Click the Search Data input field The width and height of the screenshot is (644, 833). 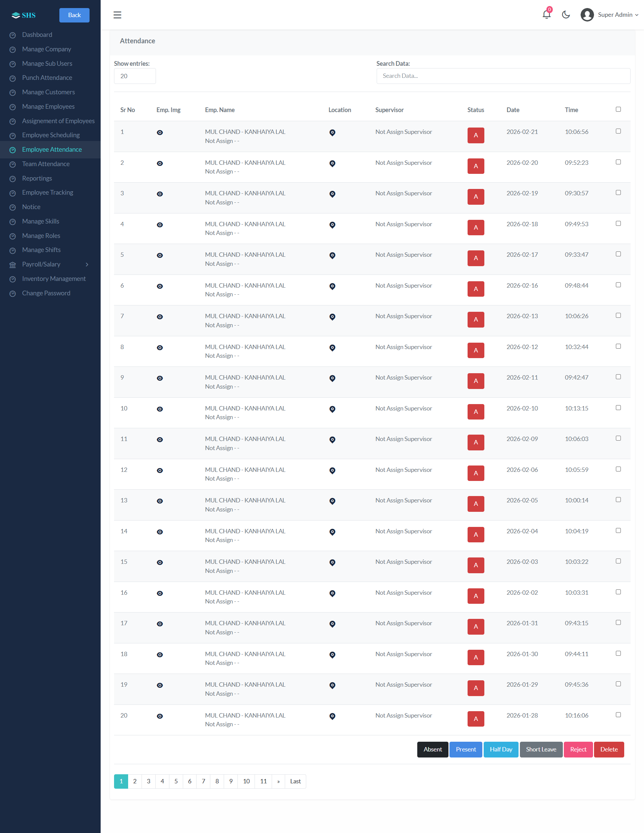tap(503, 76)
